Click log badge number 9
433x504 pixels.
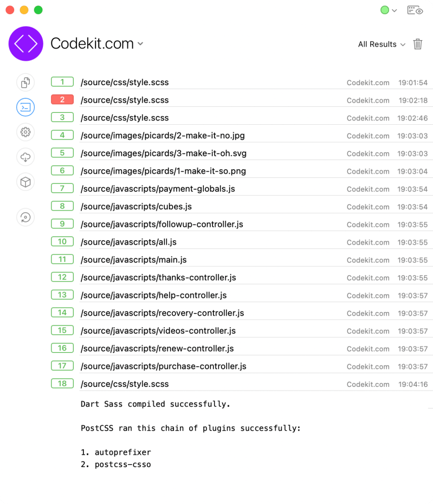click(62, 224)
